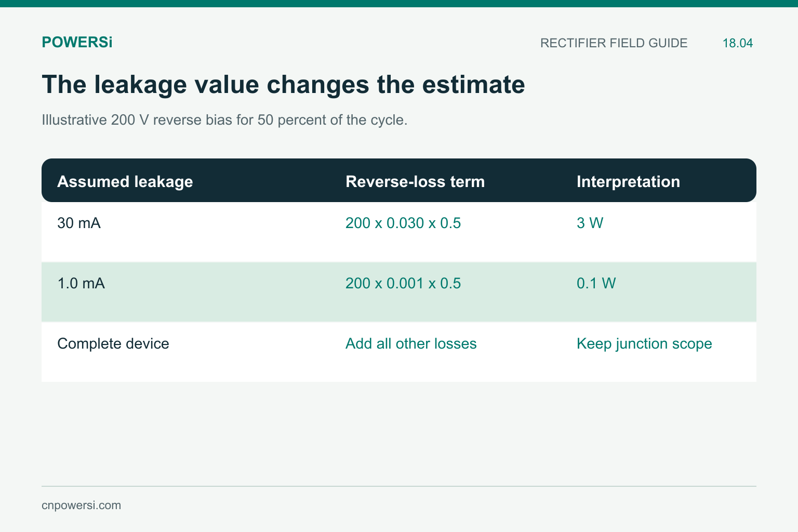Select the 30 mA cell

(79, 223)
